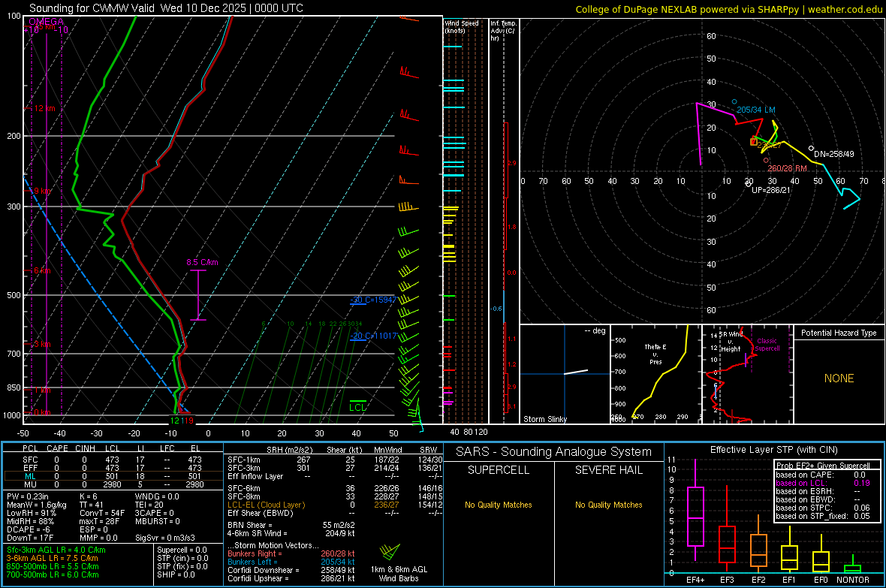Click the PW = 0.23in value
Viewport: 886px width, 588px height.
(28, 496)
